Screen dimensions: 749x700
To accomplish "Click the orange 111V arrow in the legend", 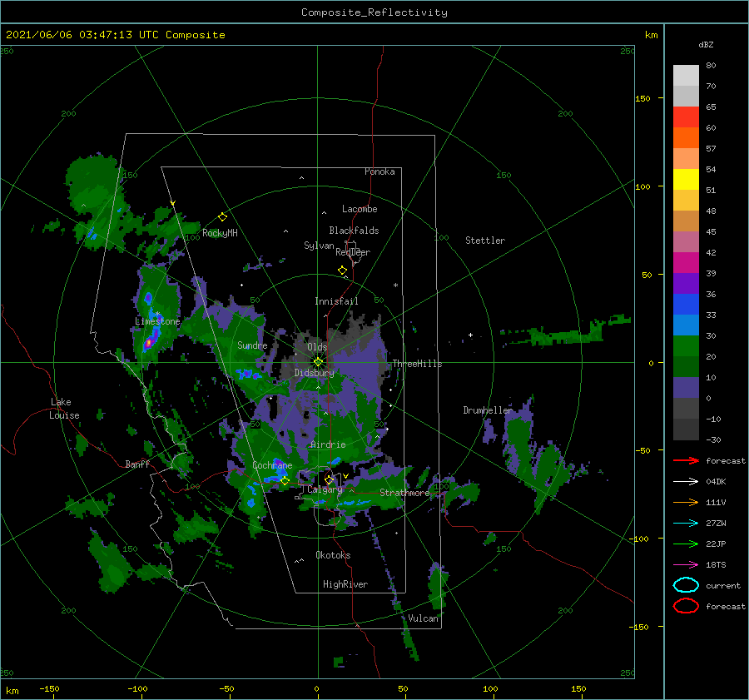I will click(x=686, y=502).
